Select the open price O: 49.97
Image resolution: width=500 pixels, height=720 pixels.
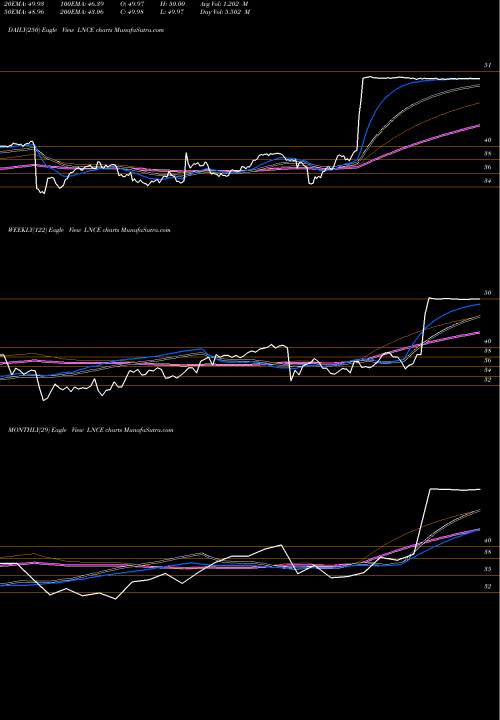(133, 4)
